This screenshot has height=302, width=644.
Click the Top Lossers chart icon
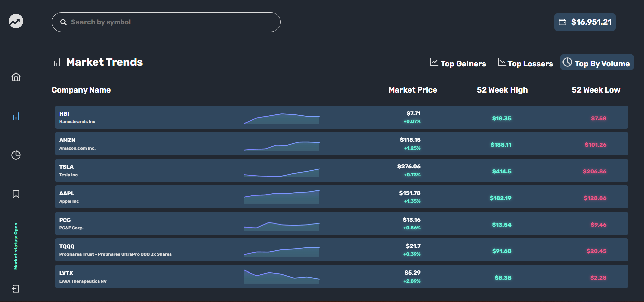[502, 62]
